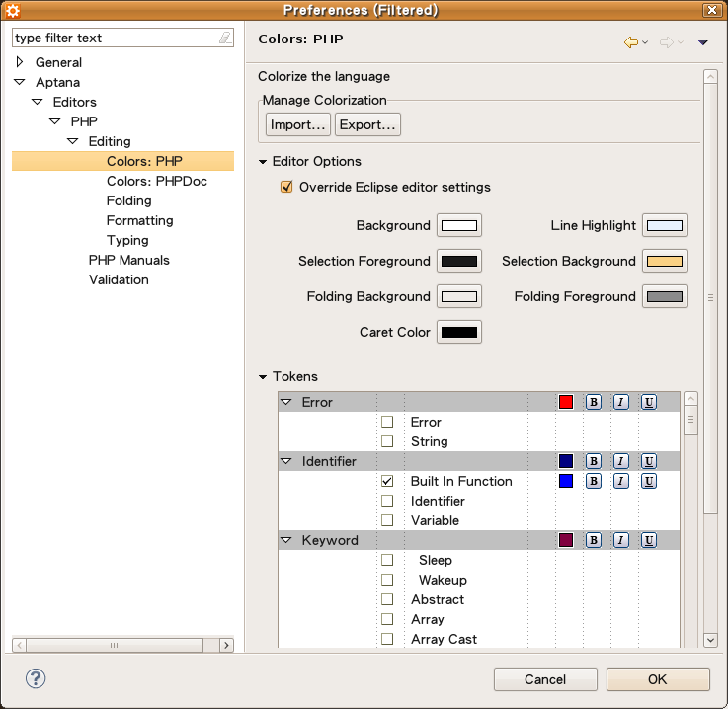The image size is (728, 709).
Task: Collapse the Keyword token group
Action: [286, 540]
